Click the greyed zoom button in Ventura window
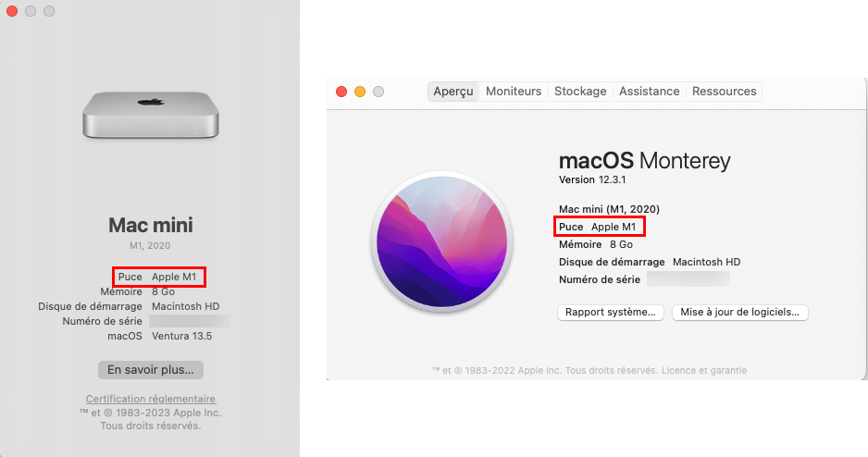 coord(49,11)
